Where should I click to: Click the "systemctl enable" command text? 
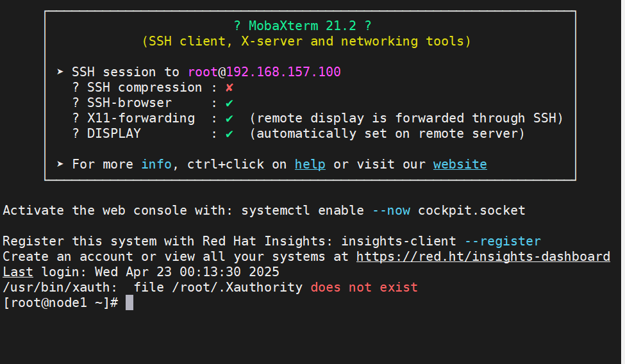pyautogui.click(x=303, y=210)
